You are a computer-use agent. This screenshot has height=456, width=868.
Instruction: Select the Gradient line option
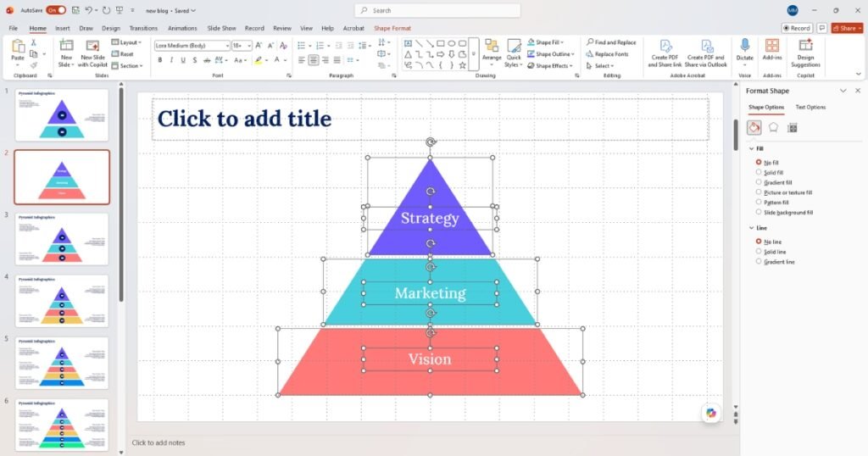(x=775, y=261)
